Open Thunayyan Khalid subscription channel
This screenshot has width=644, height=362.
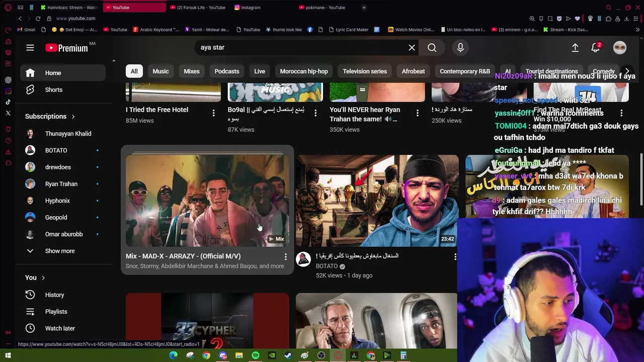[x=63, y=134]
